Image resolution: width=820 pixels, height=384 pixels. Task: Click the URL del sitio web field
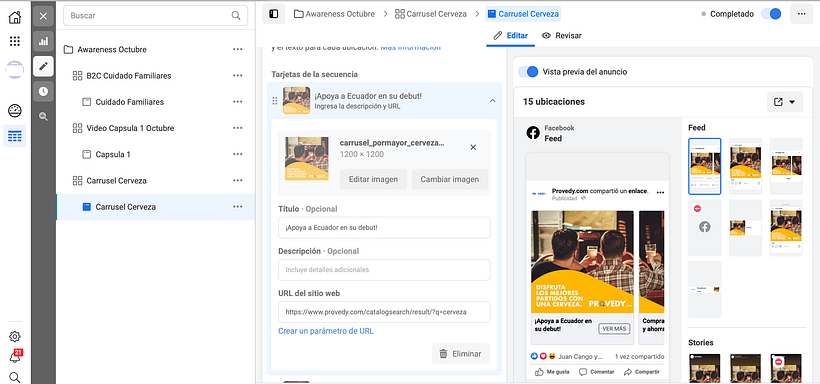[384, 312]
